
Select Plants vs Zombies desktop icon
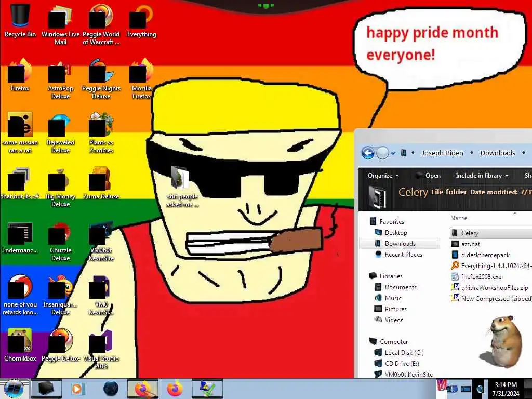[101, 132]
